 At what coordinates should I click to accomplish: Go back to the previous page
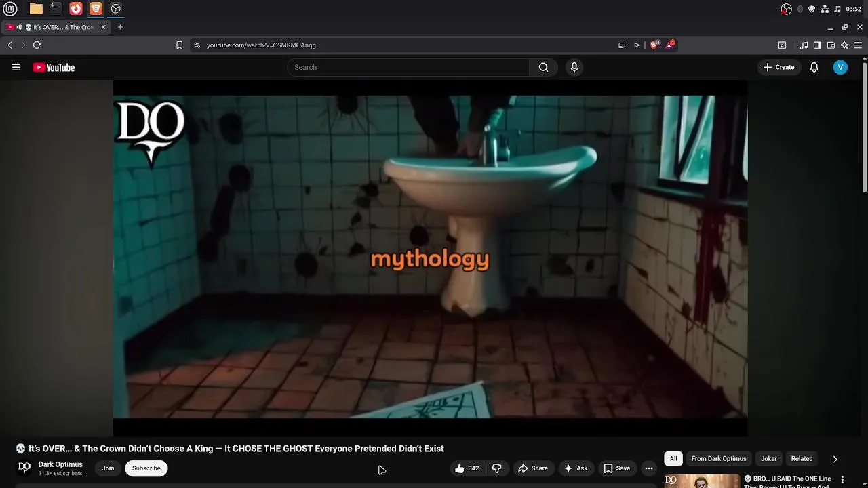coord(10,45)
